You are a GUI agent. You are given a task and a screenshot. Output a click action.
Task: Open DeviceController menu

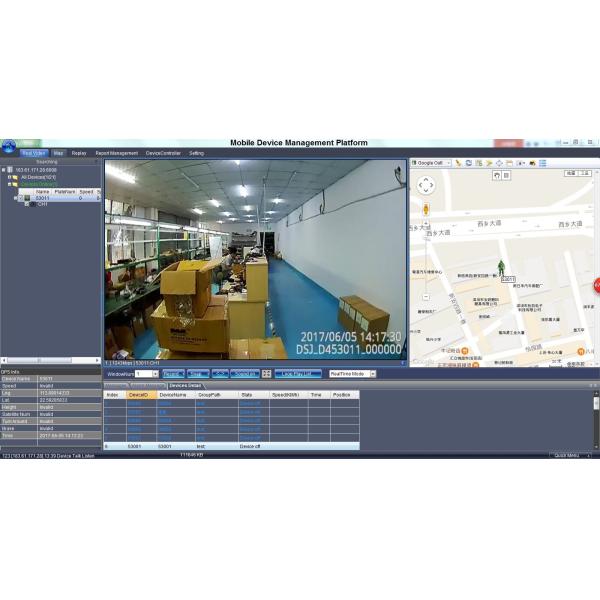163,153
